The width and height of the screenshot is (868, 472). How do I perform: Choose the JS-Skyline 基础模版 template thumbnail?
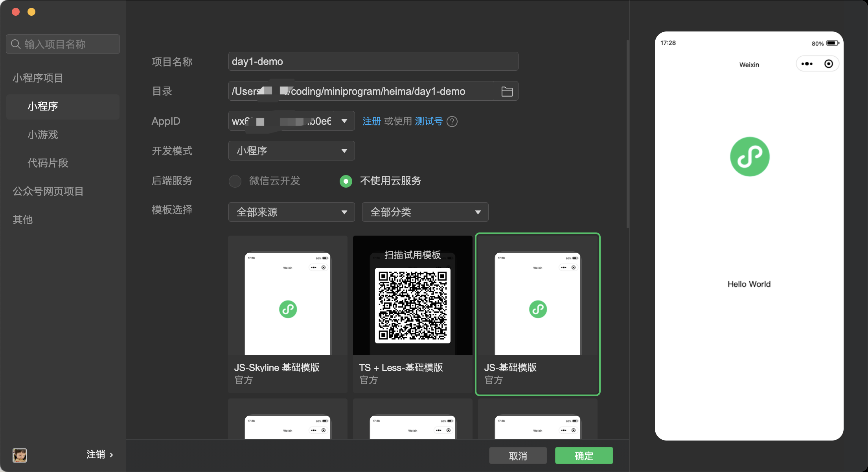pos(287,303)
